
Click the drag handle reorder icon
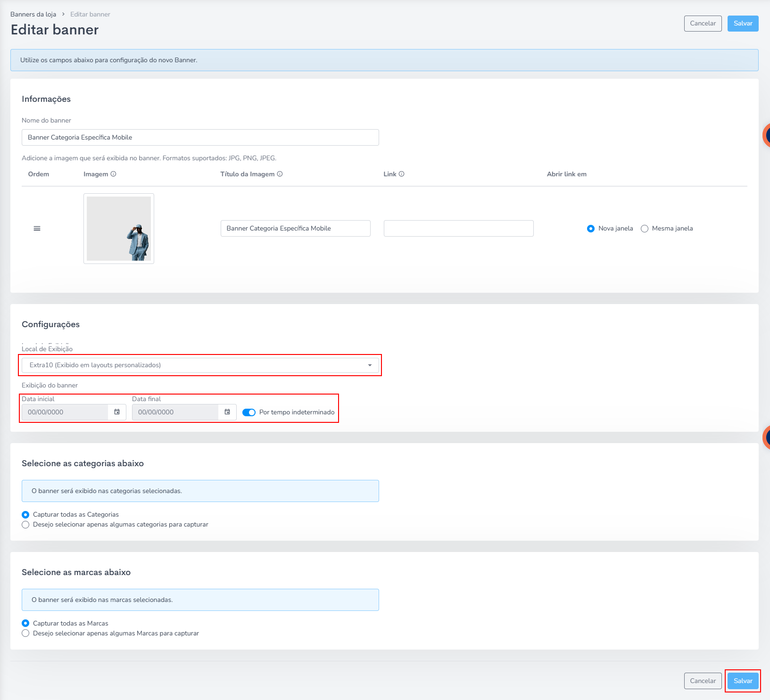37,229
